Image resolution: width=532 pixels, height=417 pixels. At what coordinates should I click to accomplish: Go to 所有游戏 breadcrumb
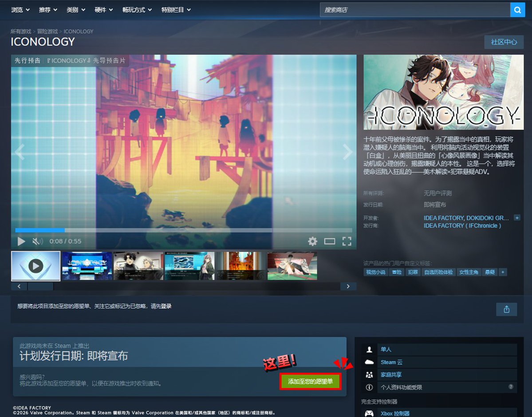21,31
